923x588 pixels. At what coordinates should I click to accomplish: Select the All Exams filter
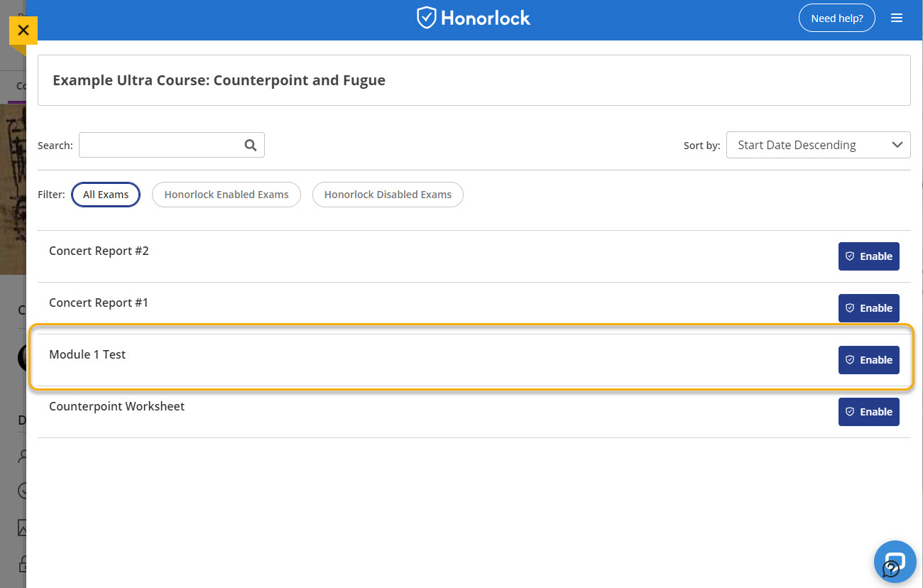[x=106, y=195]
